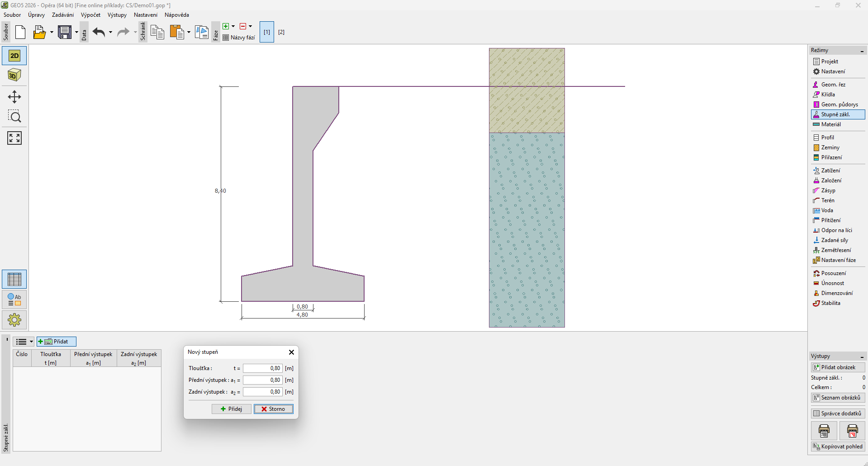Select the zoom region tool
Screen dimensions: 868x466
(14, 117)
